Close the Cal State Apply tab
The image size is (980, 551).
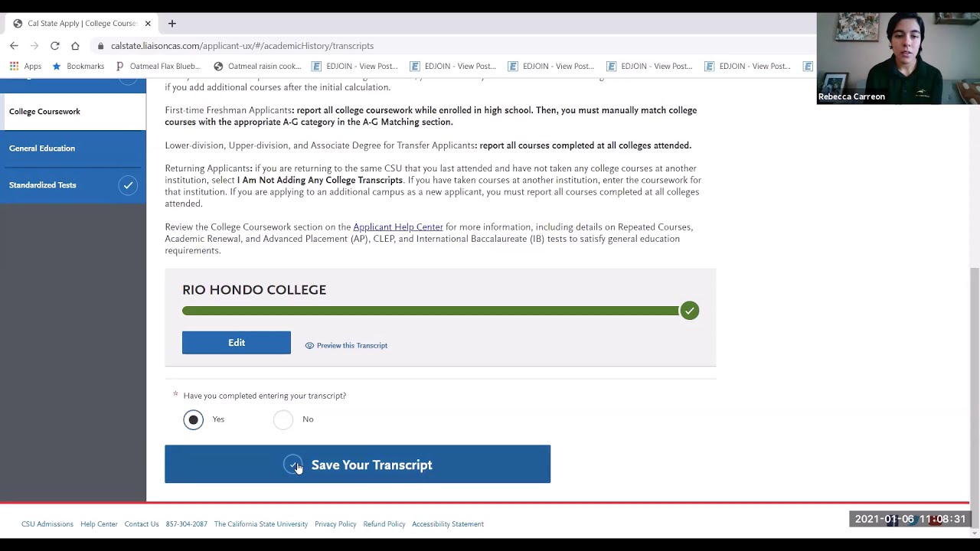point(148,24)
